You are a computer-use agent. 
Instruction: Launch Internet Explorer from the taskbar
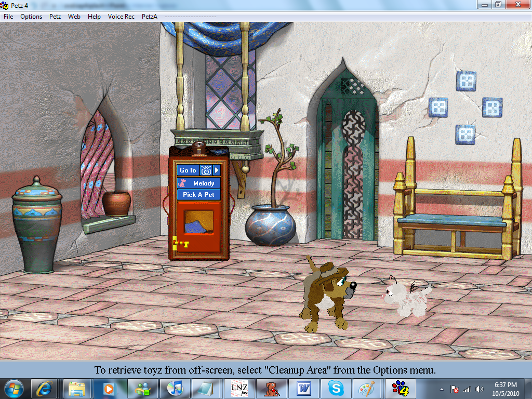(44, 389)
